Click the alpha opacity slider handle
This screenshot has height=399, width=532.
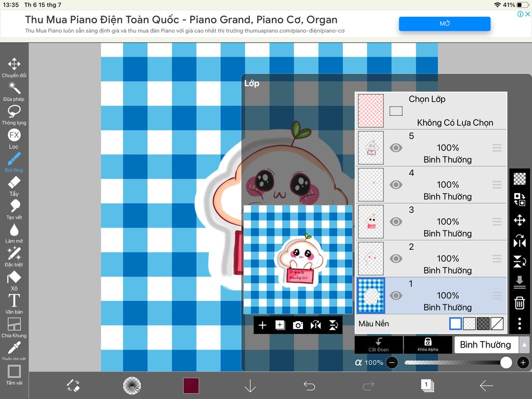click(506, 363)
